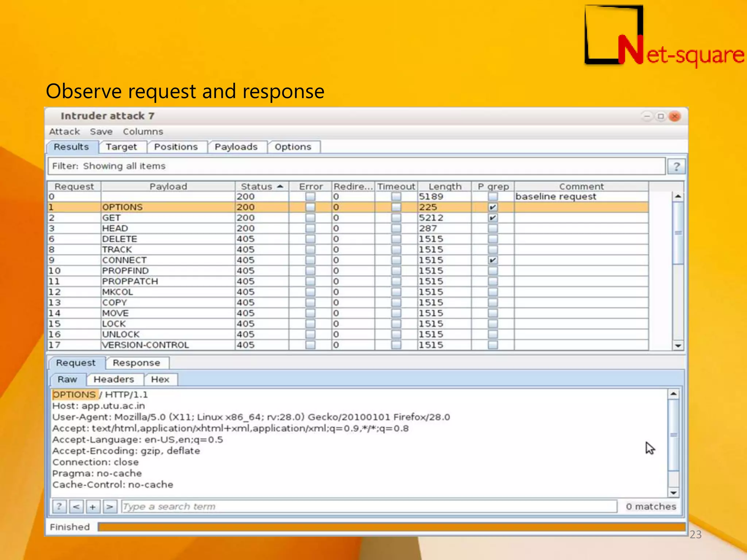Select the Raw view tab
The image size is (747, 560).
(x=67, y=380)
